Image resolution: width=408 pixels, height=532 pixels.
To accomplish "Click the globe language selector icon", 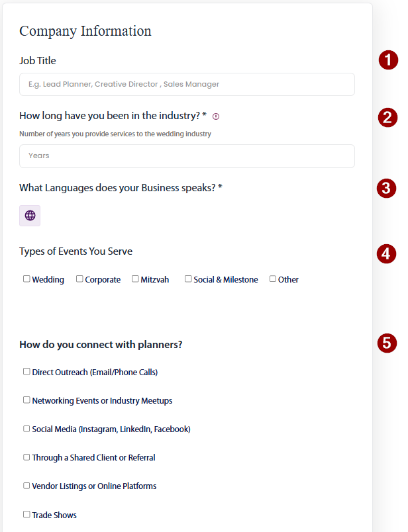I will (30, 216).
